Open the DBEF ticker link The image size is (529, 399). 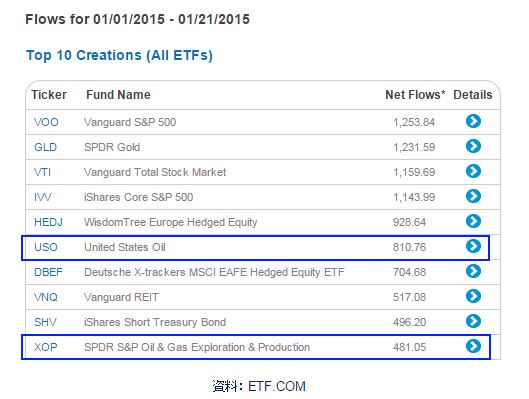48,272
